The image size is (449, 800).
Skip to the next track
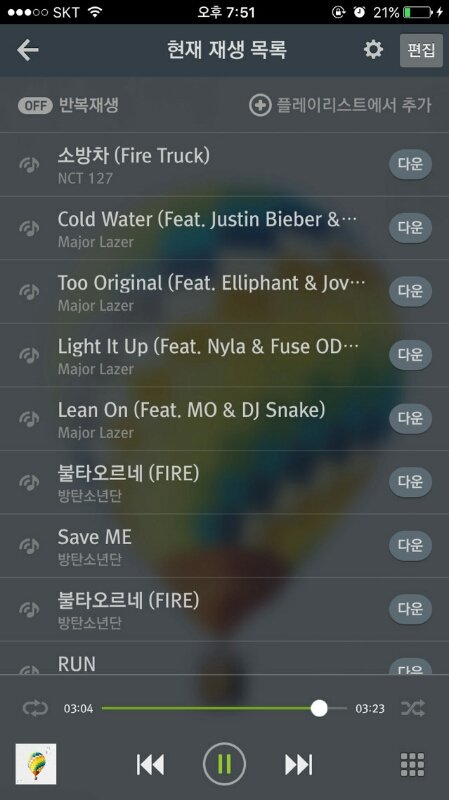coord(298,764)
